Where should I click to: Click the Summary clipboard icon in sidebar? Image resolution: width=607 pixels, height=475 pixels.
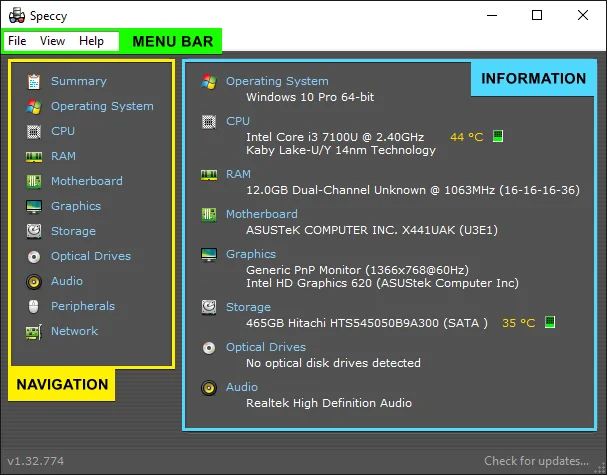[x=34, y=81]
